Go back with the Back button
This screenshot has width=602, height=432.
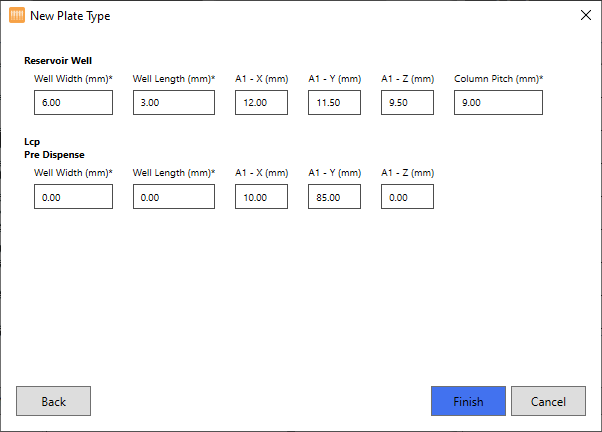pos(53,401)
